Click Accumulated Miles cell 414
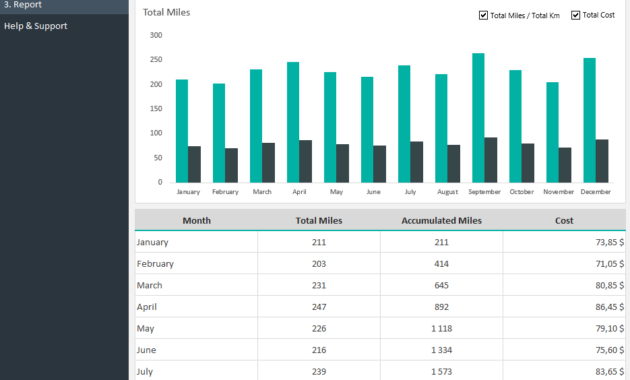This screenshot has width=630, height=380. (441, 264)
